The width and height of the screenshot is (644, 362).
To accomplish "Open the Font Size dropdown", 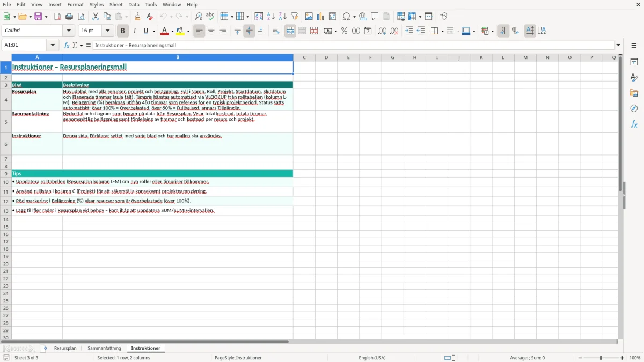I will click(x=107, y=31).
